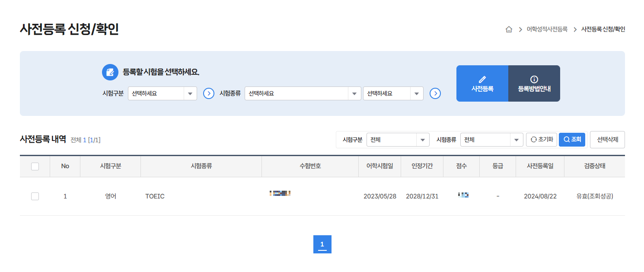Open the 시험구분 전체 filter dropdown
This screenshot has width=644, height=272.
click(398, 140)
